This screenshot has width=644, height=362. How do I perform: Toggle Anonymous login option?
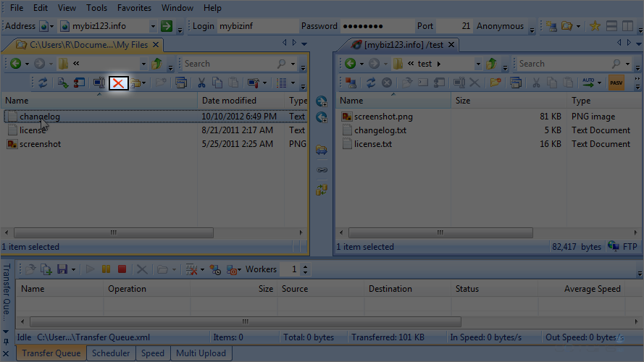tap(500, 26)
